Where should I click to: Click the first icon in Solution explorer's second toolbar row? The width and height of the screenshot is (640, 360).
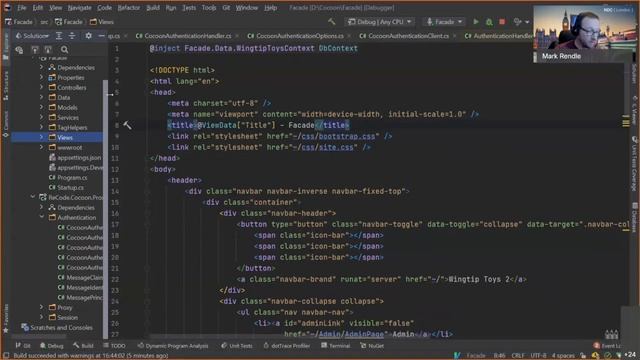(x=19, y=50)
